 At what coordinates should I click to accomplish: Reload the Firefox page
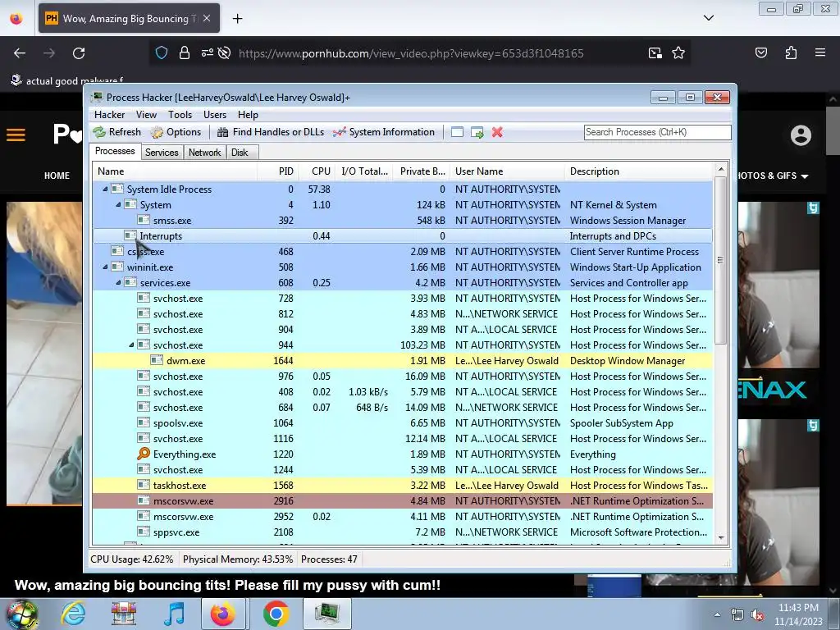pos(79,53)
